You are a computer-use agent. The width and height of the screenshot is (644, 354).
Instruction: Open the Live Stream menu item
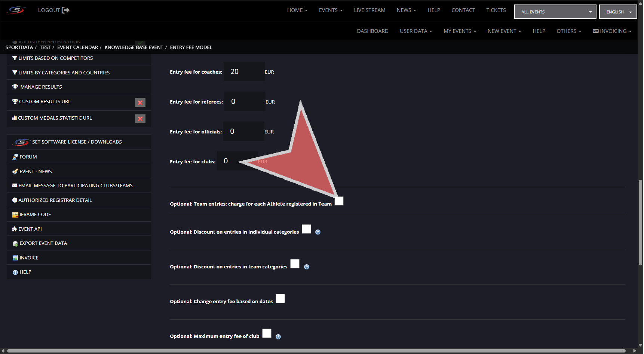[x=369, y=10]
